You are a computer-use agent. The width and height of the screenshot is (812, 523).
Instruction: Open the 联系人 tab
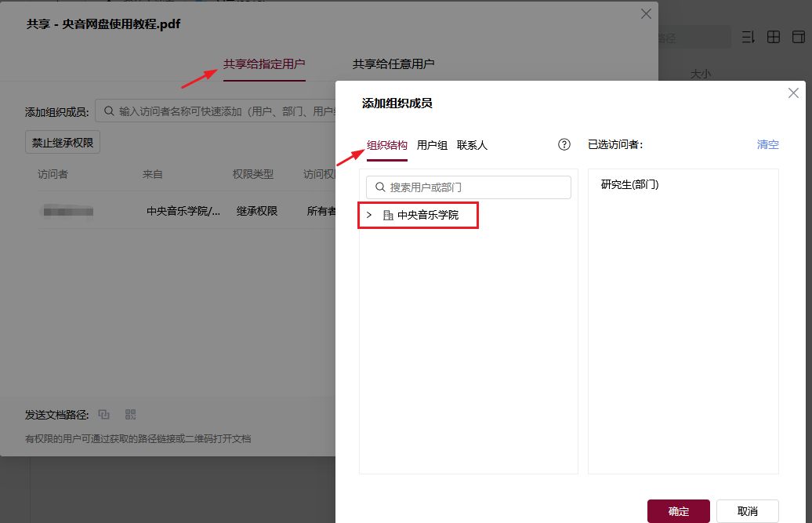(472, 145)
